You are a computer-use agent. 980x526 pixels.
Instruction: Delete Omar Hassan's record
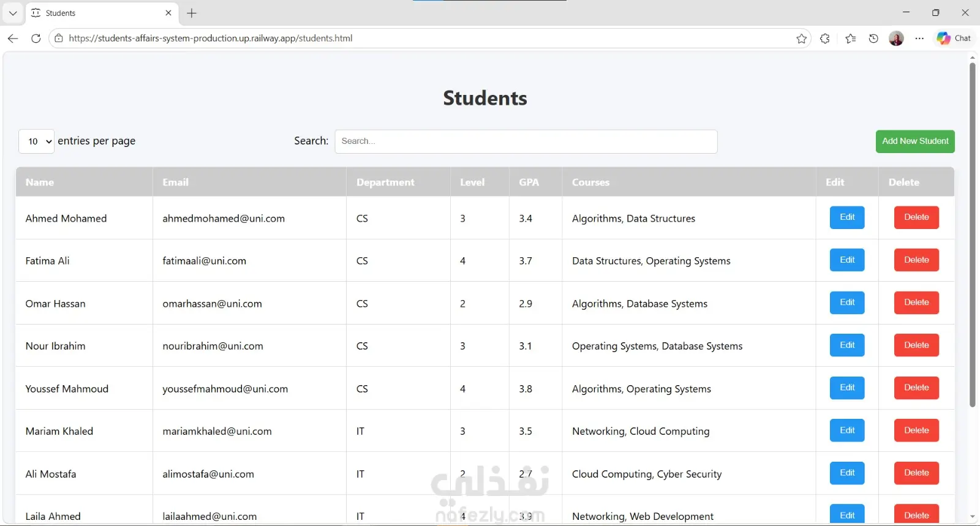(916, 302)
